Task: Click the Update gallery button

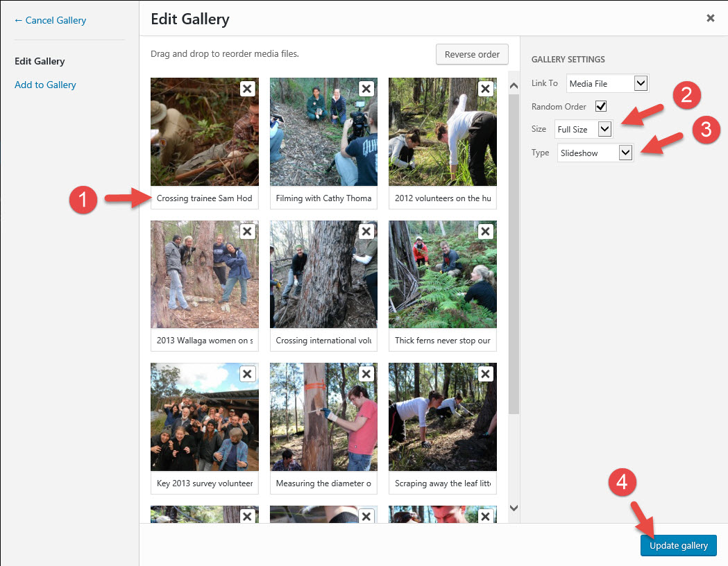Action: [678, 545]
